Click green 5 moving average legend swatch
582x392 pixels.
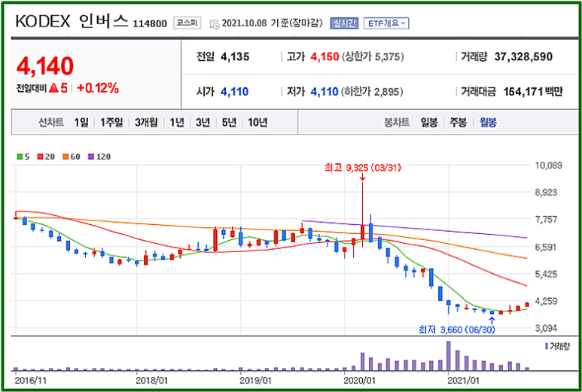(20, 156)
